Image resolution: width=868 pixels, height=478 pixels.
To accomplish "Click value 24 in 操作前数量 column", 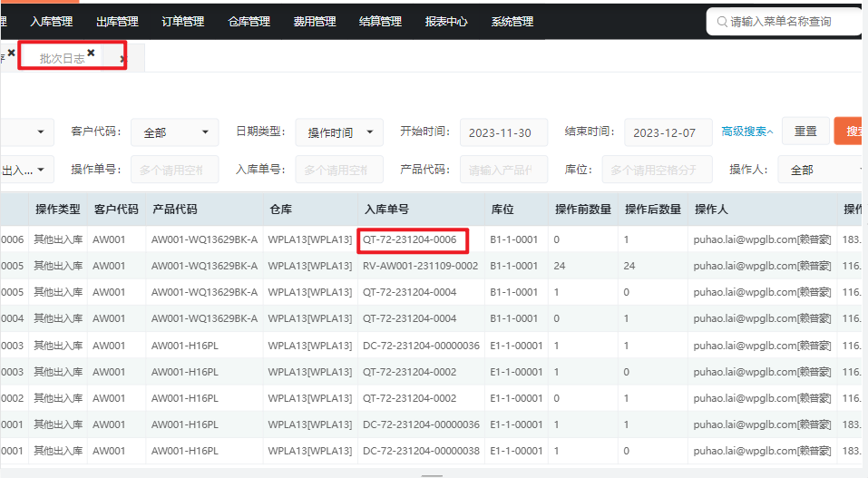I will 559,266.
